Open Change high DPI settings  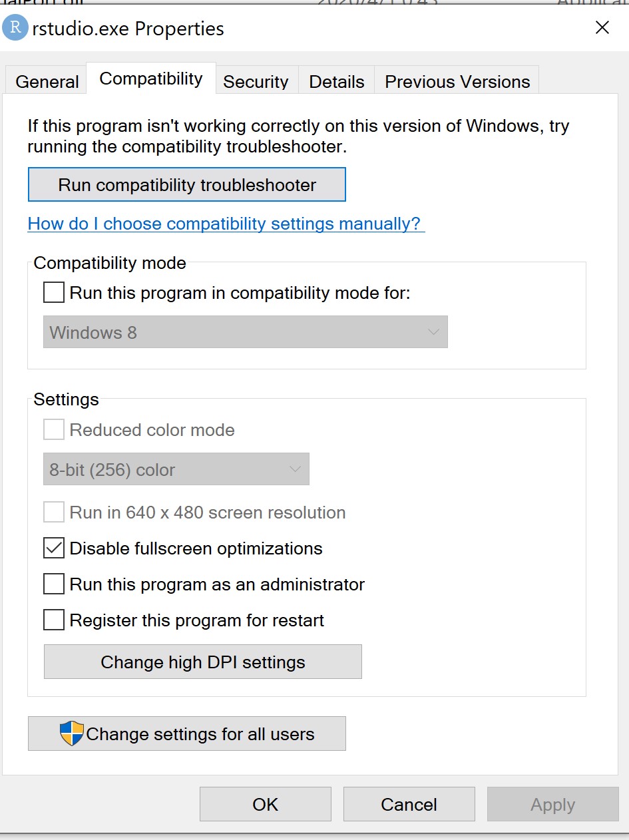(x=202, y=662)
